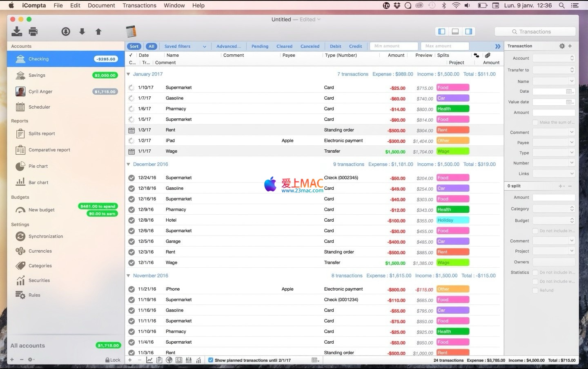Enable the Refund checkbox
This screenshot has height=369, width=588.
pos(535,290)
